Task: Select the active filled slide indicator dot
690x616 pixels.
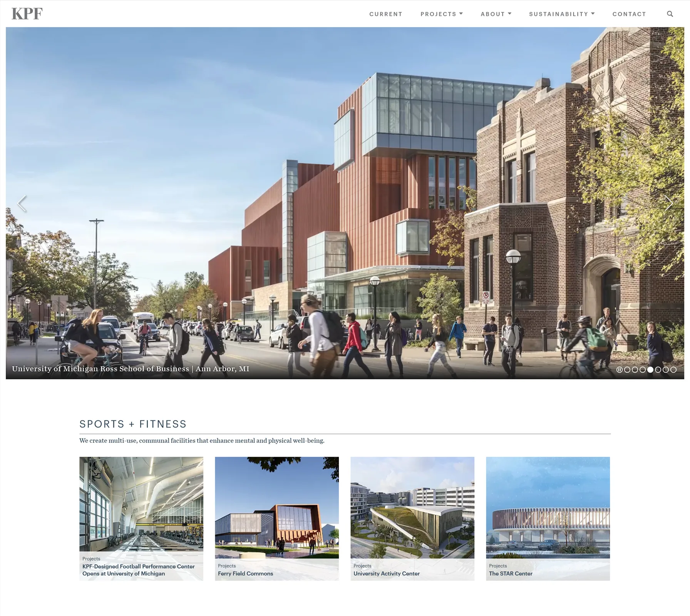Action: 650,370
